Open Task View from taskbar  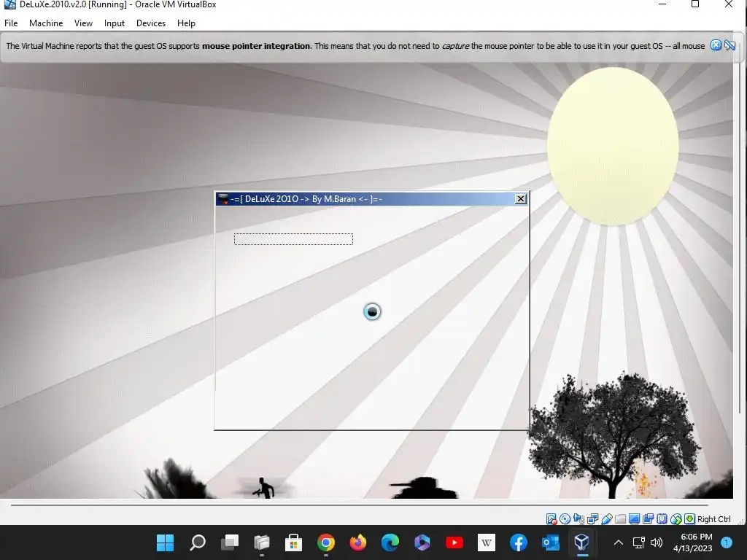click(230, 542)
